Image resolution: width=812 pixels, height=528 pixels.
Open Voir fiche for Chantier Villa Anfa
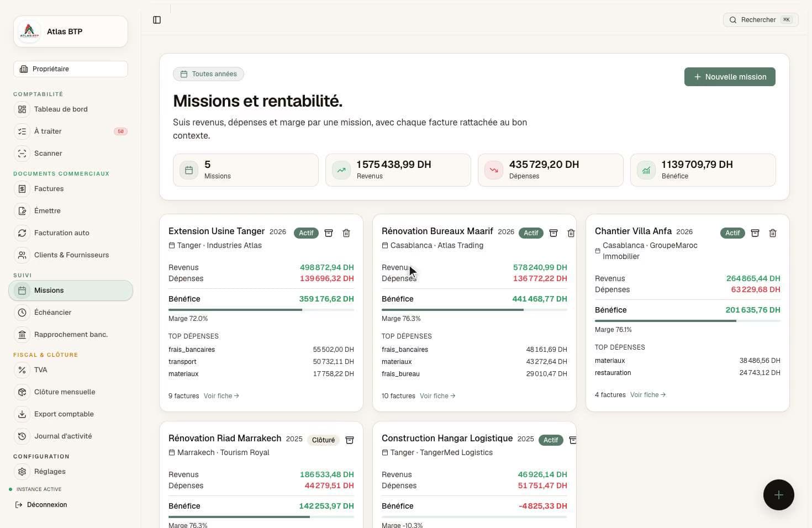coord(648,395)
